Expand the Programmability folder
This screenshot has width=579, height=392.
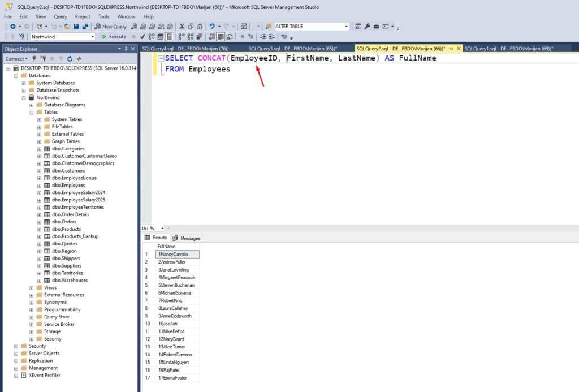(x=32, y=310)
